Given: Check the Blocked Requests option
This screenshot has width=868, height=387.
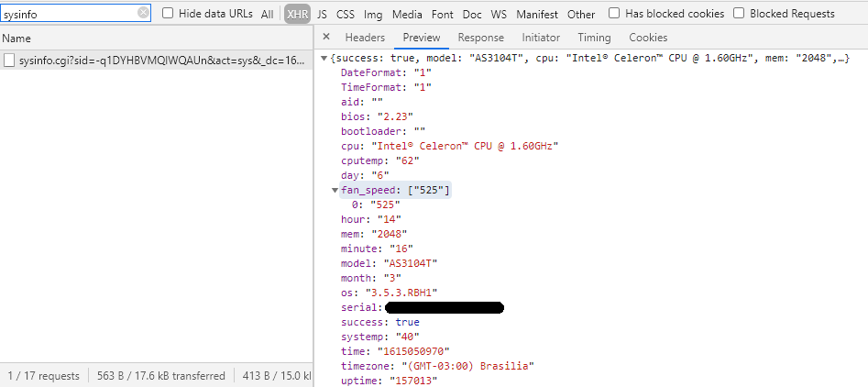Looking at the screenshot, I should (740, 14).
